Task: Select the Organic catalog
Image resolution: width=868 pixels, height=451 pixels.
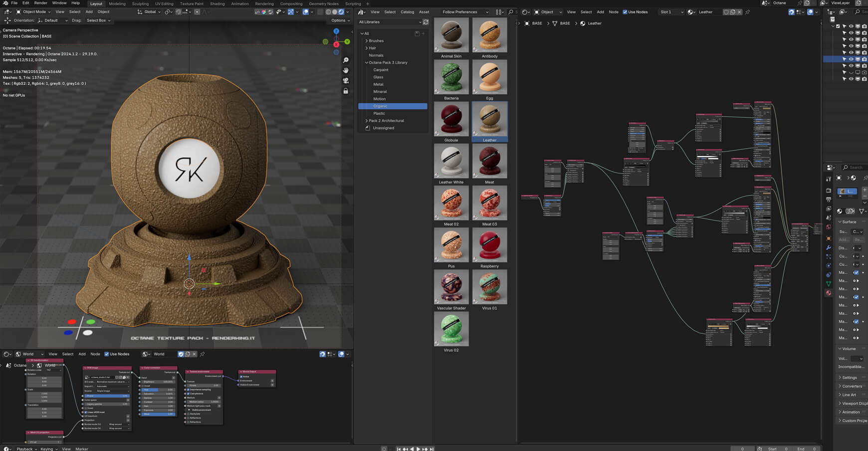Action: [x=393, y=106]
